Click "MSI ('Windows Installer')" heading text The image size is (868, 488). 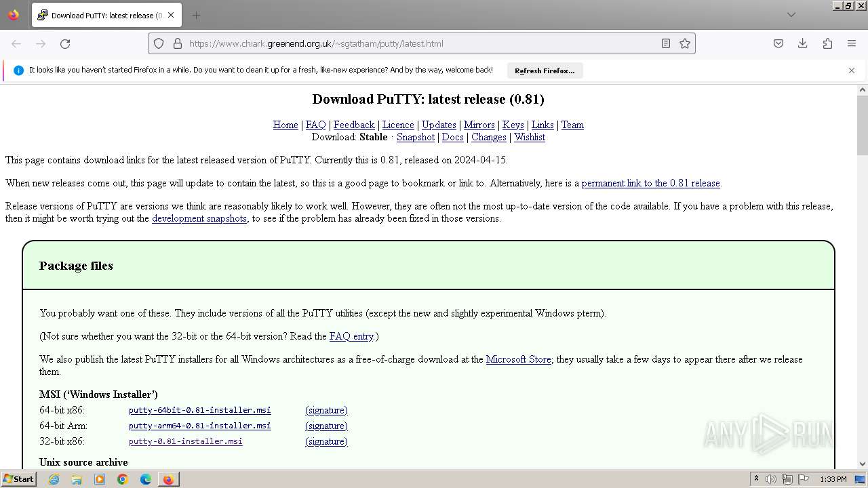point(98,394)
